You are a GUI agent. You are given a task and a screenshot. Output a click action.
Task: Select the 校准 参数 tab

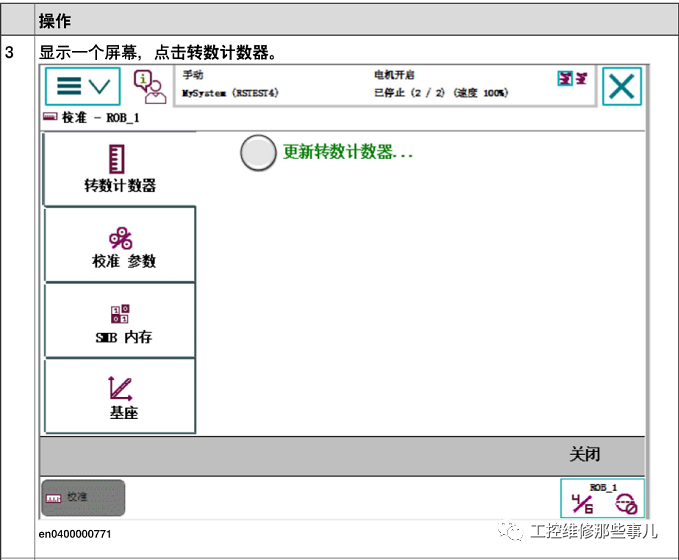point(120,244)
